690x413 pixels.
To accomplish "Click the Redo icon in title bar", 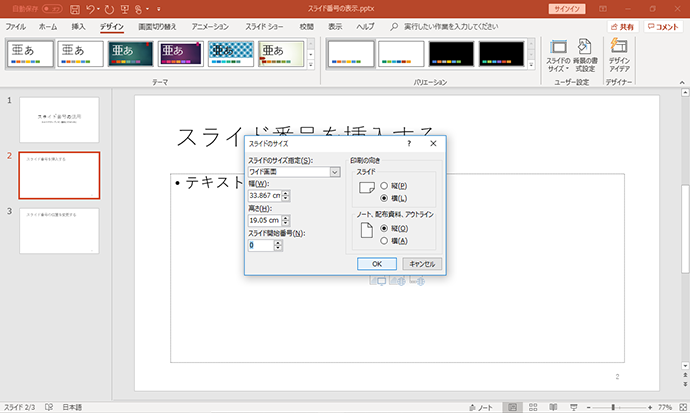I will click(x=109, y=9).
